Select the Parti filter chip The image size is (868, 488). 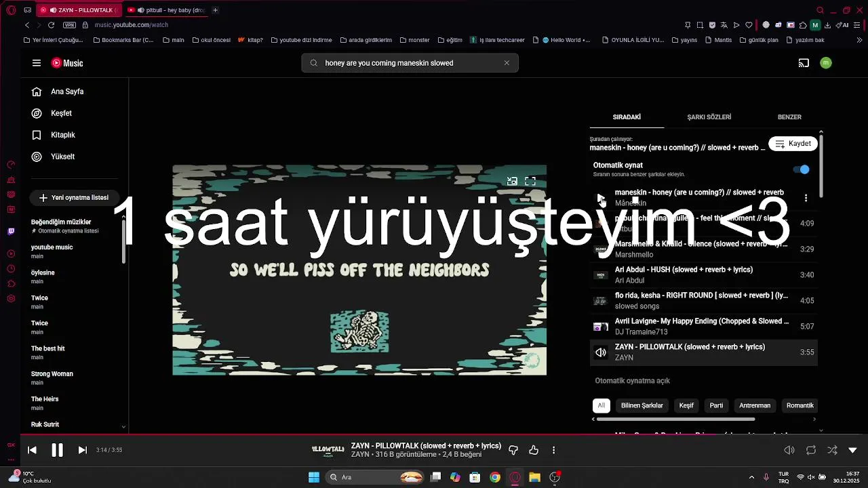[x=716, y=405]
